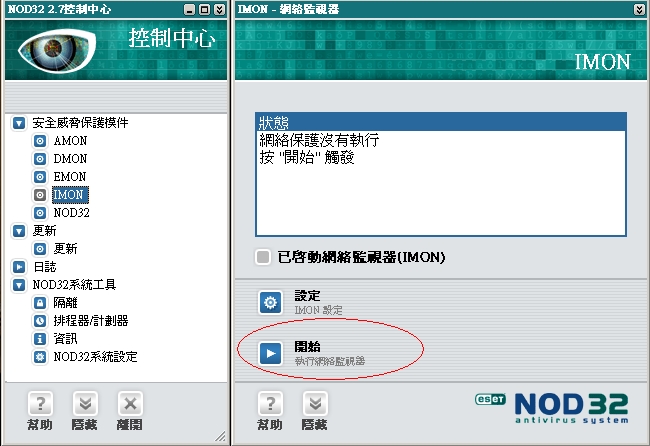The height and width of the screenshot is (446, 650).
Task: Select DMON in the module tree
Action: pyautogui.click(x=70, y=159)
